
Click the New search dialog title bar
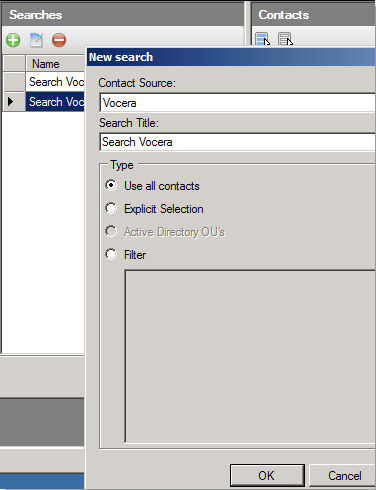pyautogui.click(x=231, y=57)
